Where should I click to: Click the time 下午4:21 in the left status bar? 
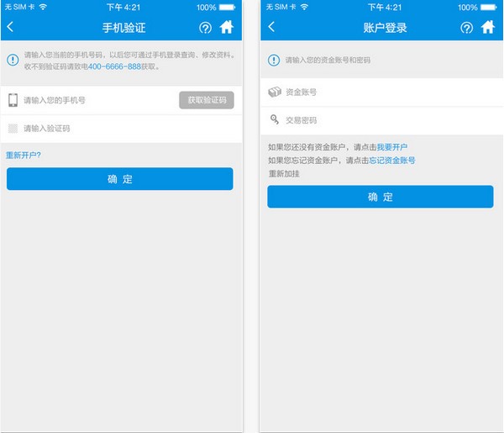pyautogui.click(x=123, y=7)
